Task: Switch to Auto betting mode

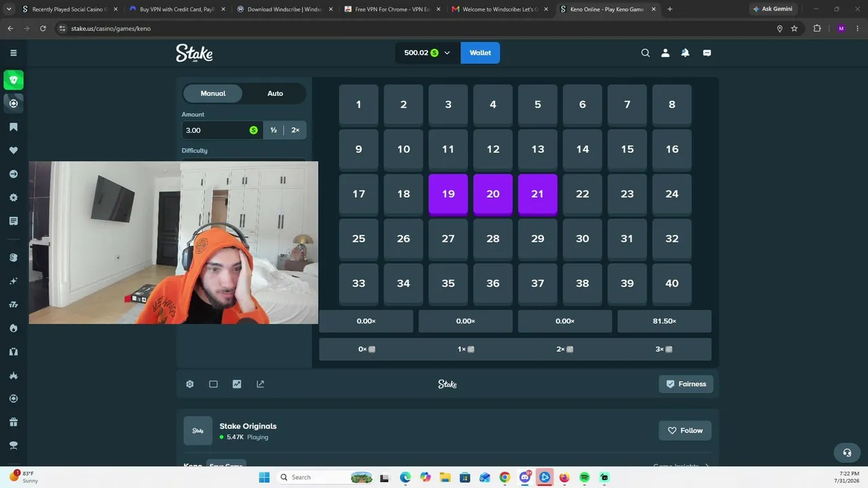Action: [275, 94]
